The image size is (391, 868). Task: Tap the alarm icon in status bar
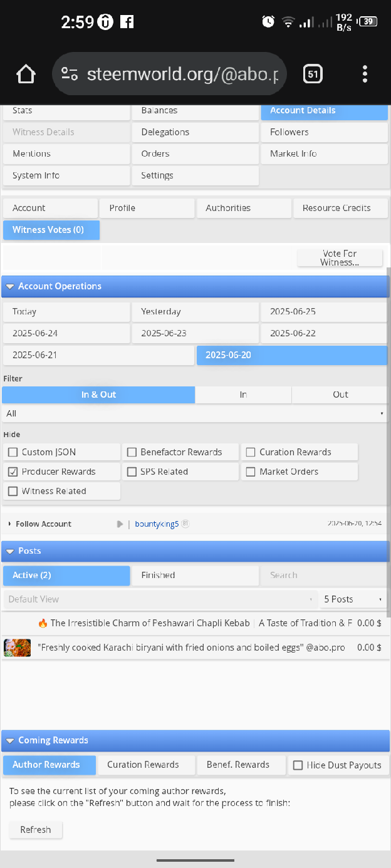pos(268,22)
